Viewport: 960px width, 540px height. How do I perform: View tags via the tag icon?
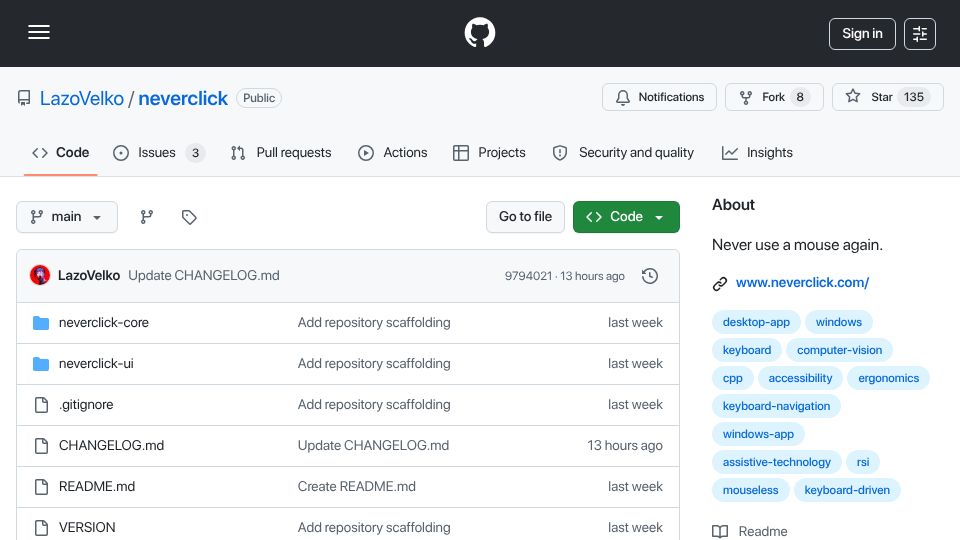(189, 217)
